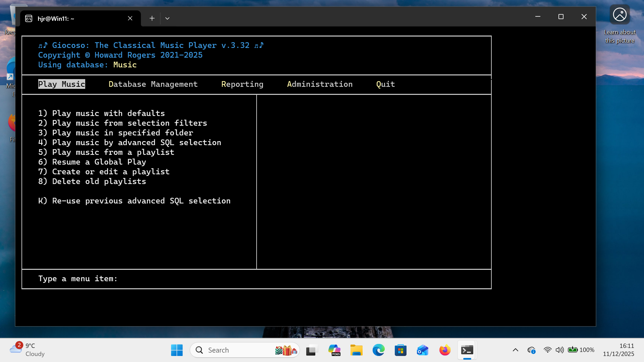Open the Administration menu
Image resolution: width=644 pixels, height=362 pixels.
click(320, 84)
